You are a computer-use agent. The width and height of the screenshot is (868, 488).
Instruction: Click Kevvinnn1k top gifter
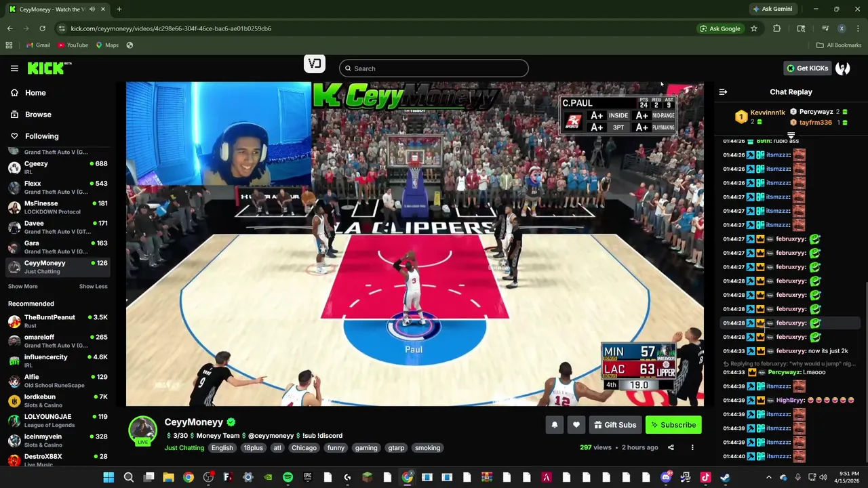tap(768, 113)
